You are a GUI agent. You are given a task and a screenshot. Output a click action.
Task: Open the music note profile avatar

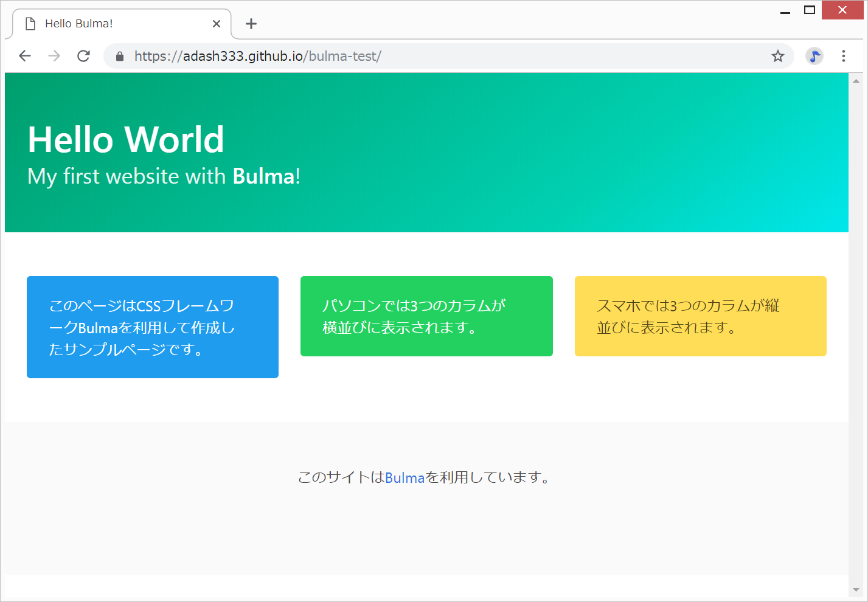814,56
